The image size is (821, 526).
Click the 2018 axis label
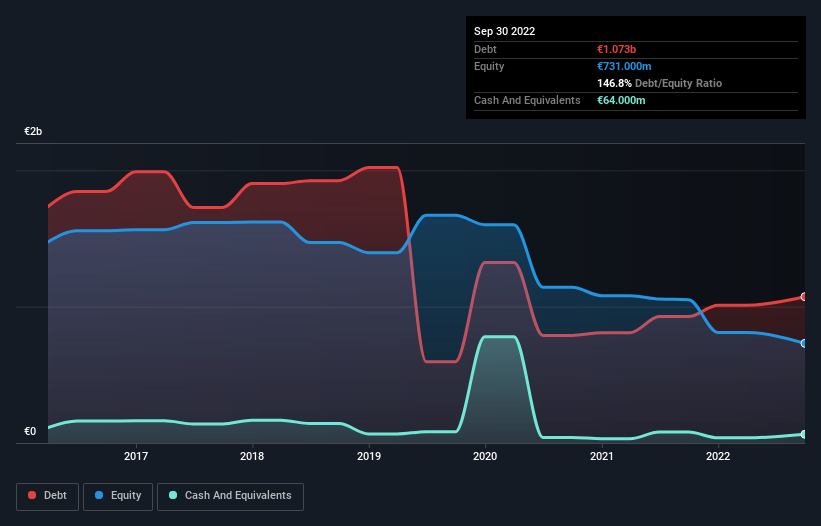tap(252, 456)
